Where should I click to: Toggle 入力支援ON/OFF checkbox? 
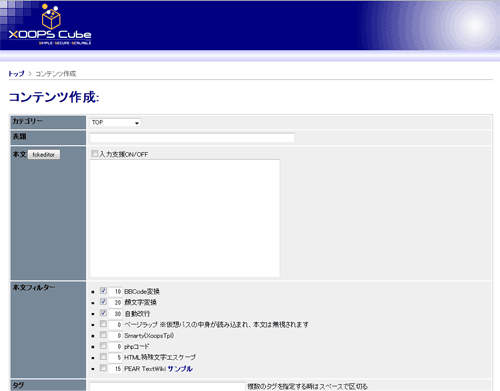[x=95, y=154]
